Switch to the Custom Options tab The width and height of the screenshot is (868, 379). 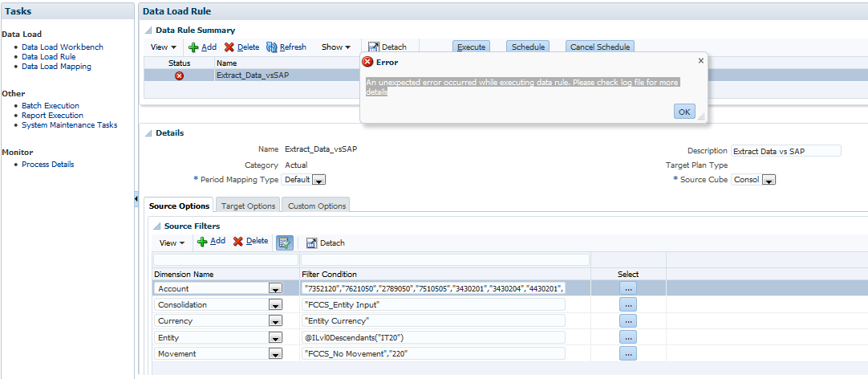point(317,206)
